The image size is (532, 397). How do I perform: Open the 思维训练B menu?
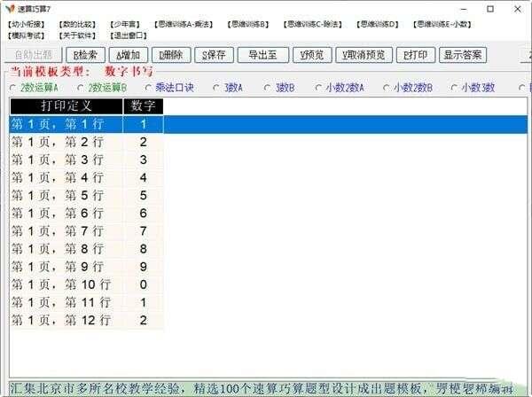pos(248,24)
